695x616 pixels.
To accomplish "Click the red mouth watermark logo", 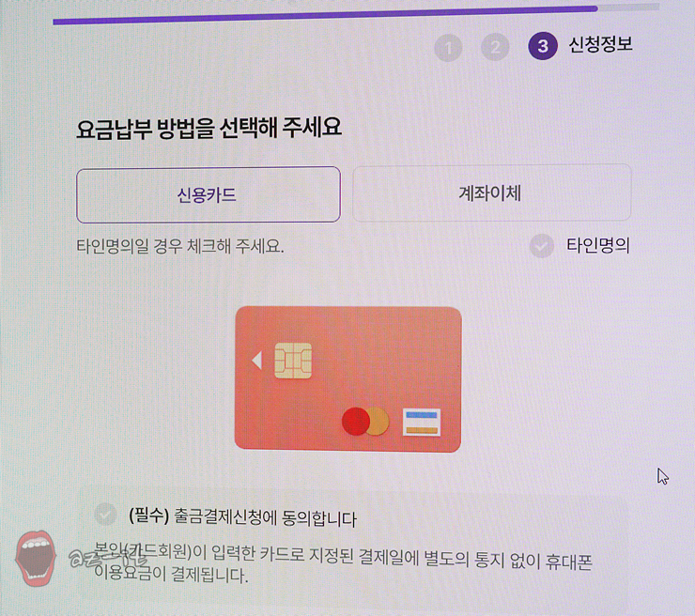I will (x=36, y=559).
